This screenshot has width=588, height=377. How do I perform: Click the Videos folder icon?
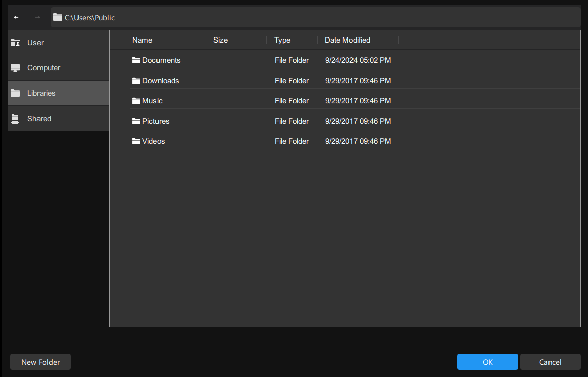(136, 141)
